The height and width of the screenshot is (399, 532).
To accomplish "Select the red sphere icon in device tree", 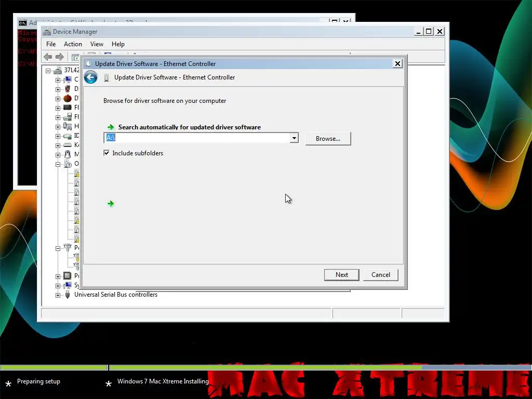I will [68, 98].
